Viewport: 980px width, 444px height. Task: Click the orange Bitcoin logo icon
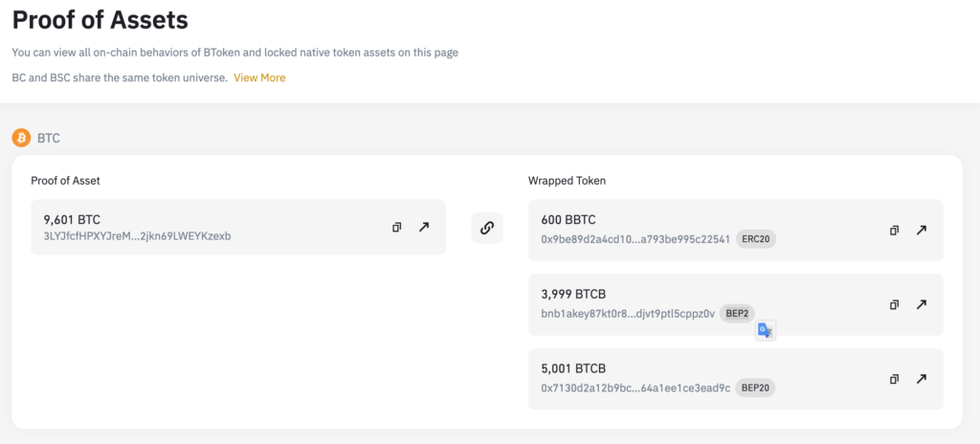click(22, 138)
